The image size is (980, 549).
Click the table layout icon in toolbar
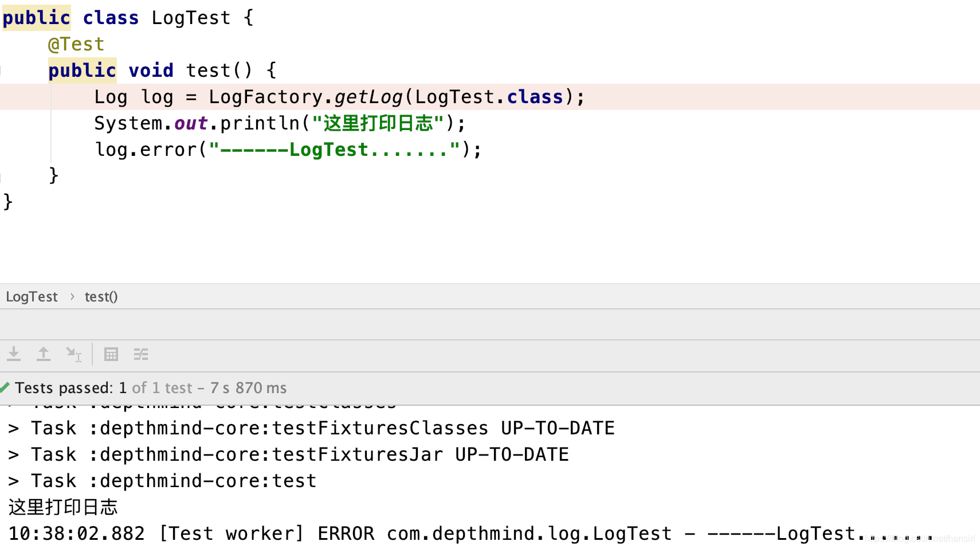click(111, 354)
